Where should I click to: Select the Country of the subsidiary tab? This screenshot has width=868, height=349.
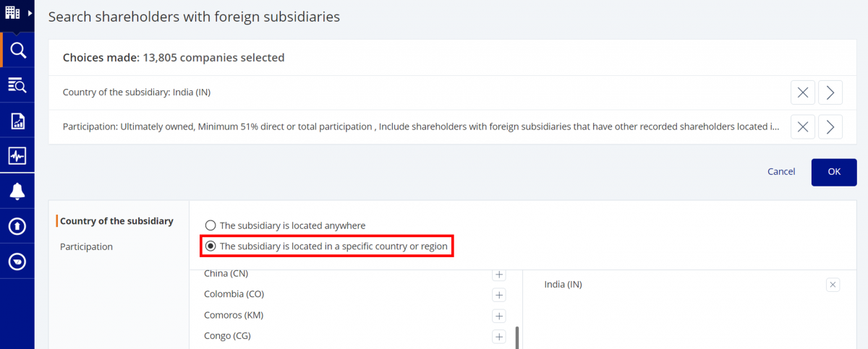(x=116, y=221)
